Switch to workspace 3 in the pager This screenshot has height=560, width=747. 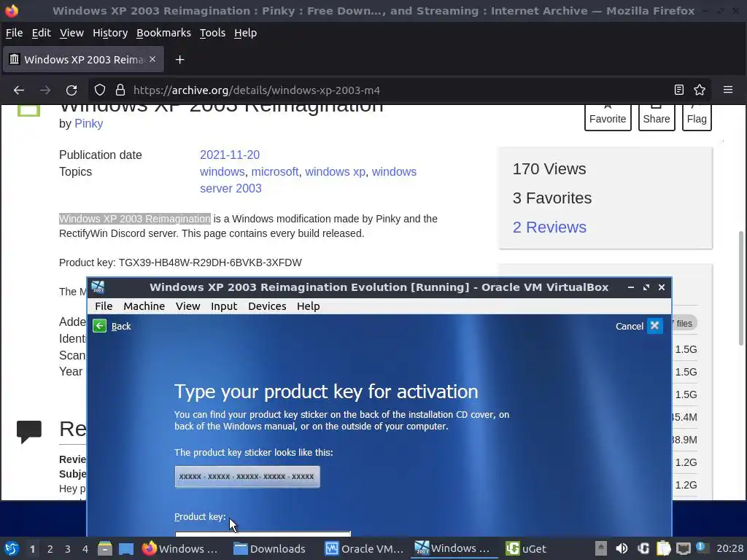[x=68, y=549]
